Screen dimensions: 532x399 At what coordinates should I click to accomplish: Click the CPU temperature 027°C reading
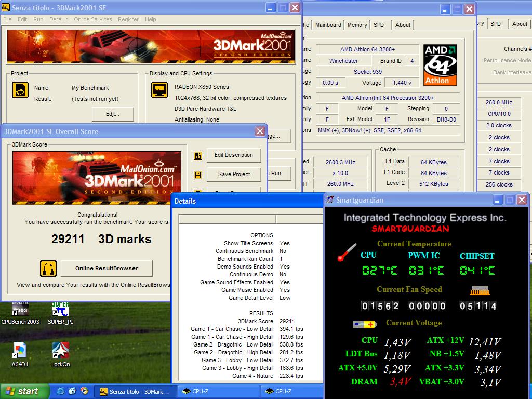pos(379,270)
